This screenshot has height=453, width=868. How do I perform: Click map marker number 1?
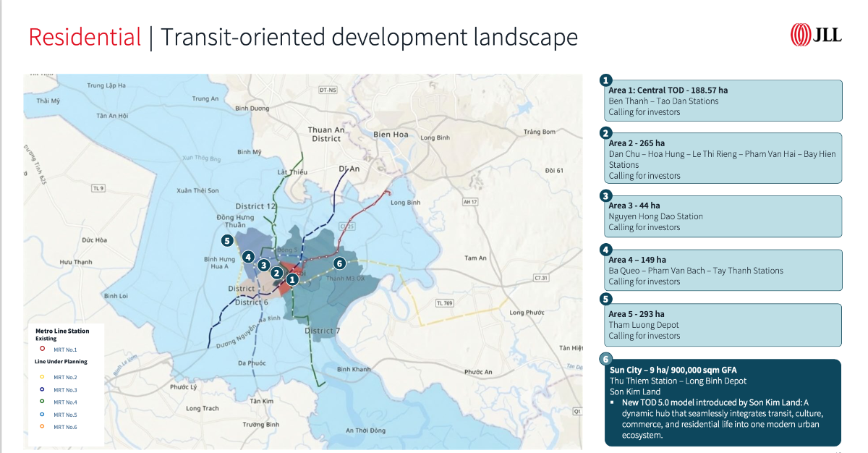(292, 279)
